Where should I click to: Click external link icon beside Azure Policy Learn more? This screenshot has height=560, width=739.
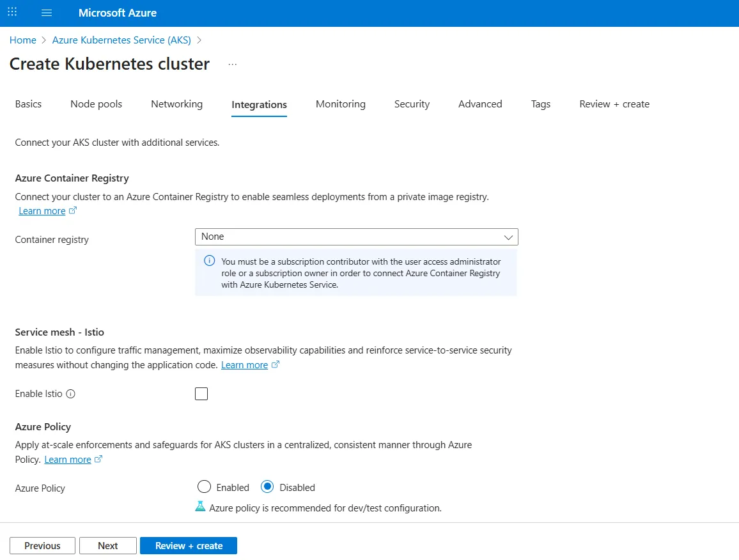(98, 459)
